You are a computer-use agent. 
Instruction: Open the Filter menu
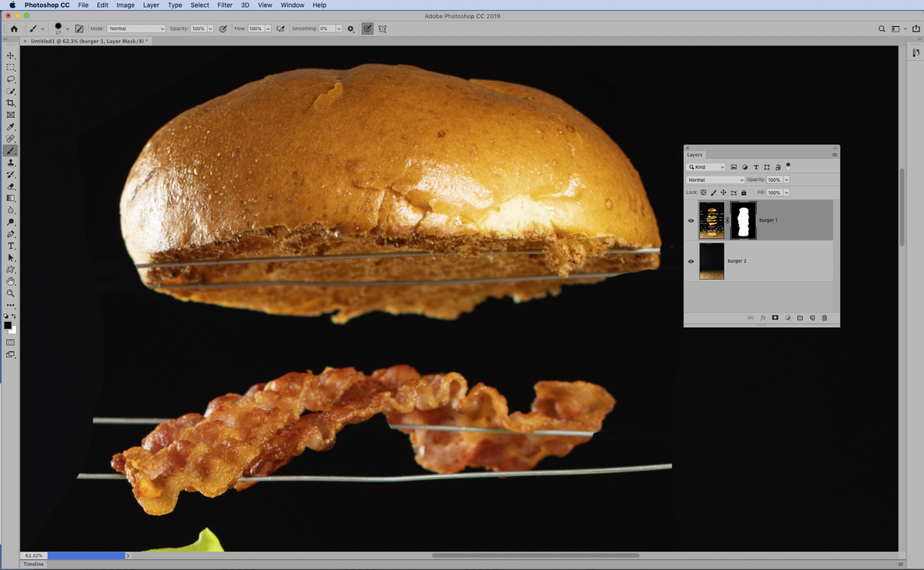pos(224,5)
